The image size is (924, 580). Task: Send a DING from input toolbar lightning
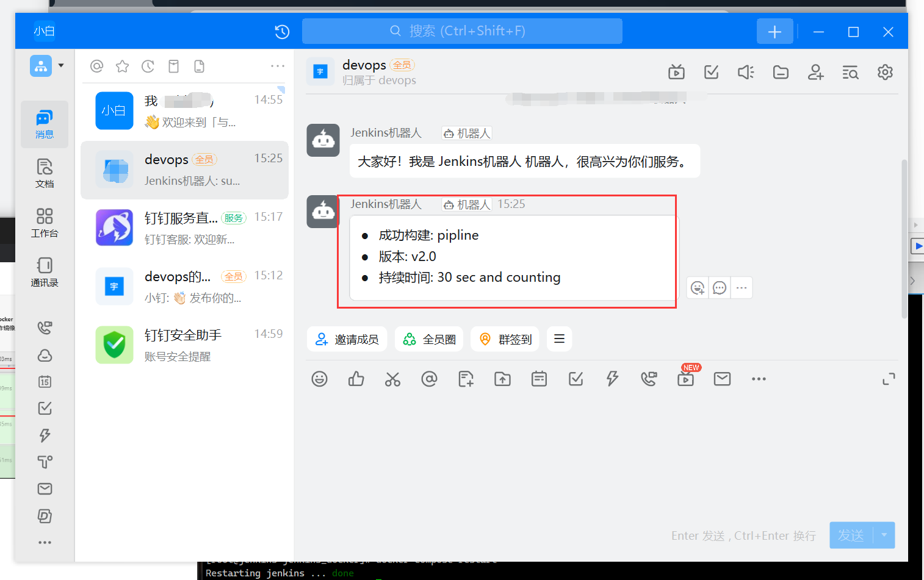click(x=612, y=379)
